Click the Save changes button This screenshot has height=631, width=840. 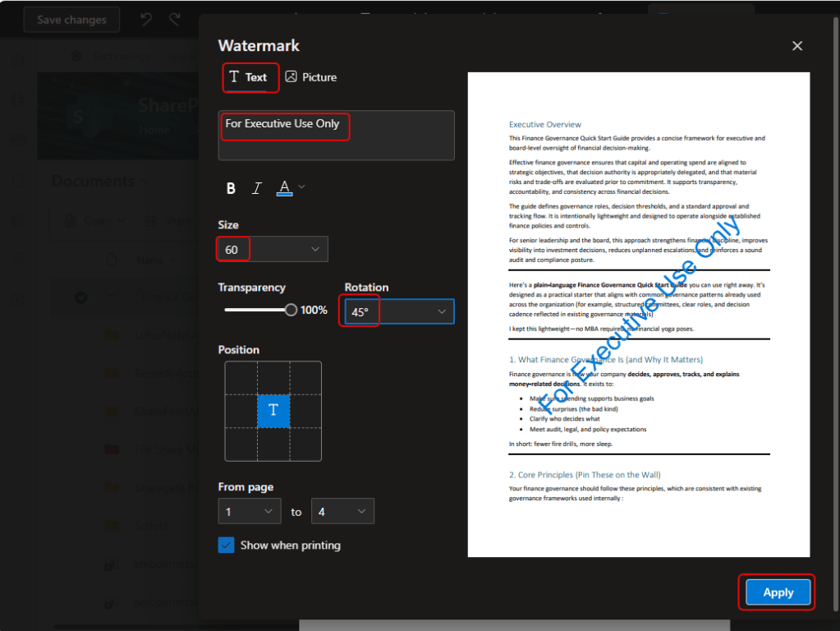[71, 20]
